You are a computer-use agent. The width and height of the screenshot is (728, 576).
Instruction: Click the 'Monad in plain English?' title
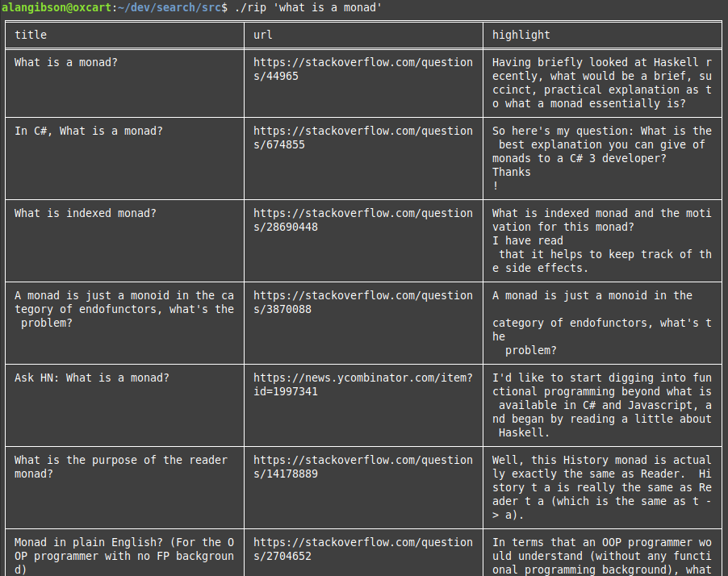pos(124,556)
